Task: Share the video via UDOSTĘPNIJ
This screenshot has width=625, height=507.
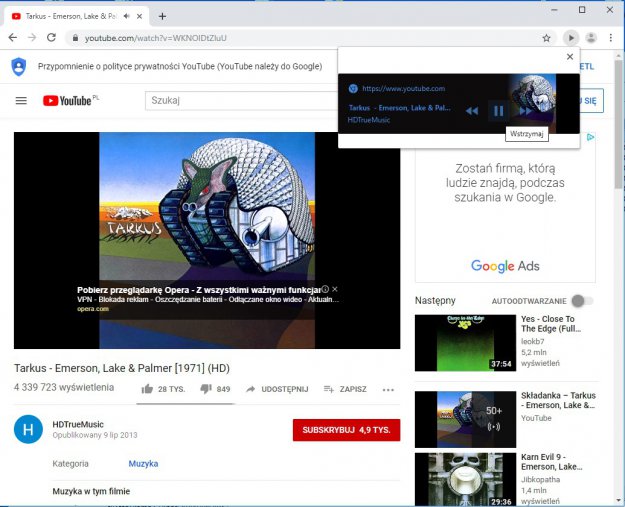Action: [277, 389]
